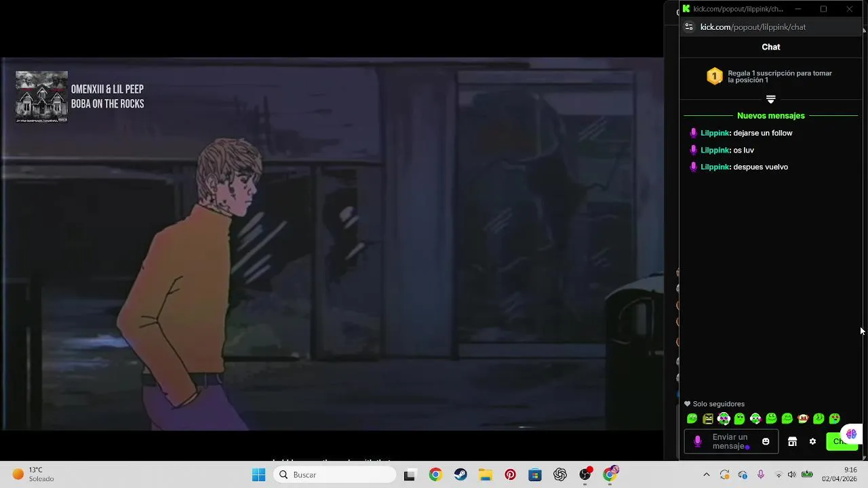Click the 'Chat' heading
The image size is (868, 488).
click(x=771, y=47)
